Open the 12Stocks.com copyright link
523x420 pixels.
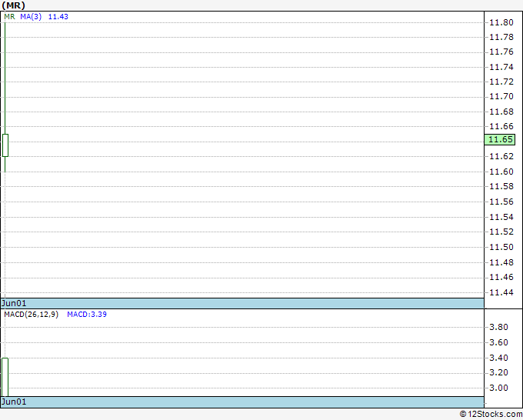(491, 415)
